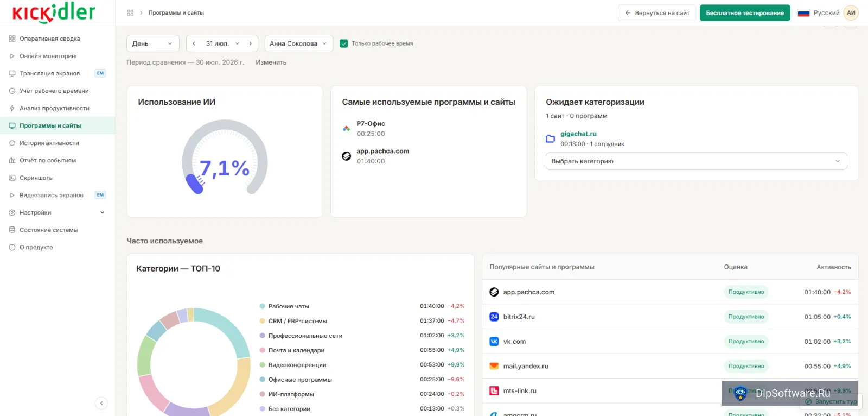Click the Russian flag language icon
The height and width of the screenshot is (416, 868).
(x=803, y=13)
